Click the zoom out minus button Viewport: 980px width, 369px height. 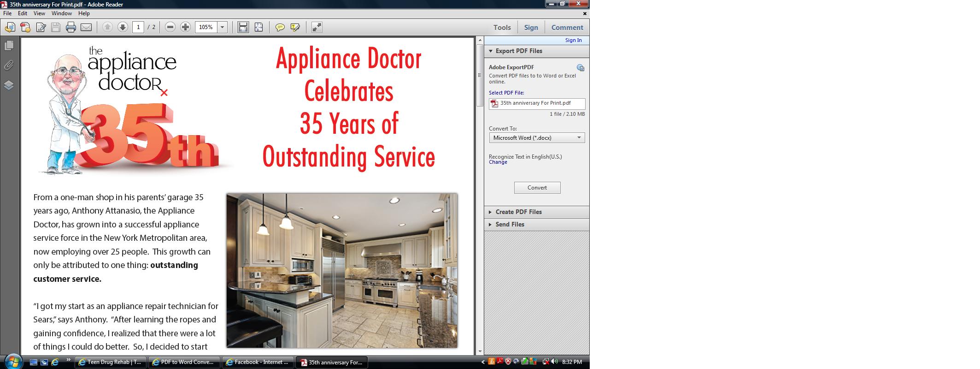[x=170, y=27]
